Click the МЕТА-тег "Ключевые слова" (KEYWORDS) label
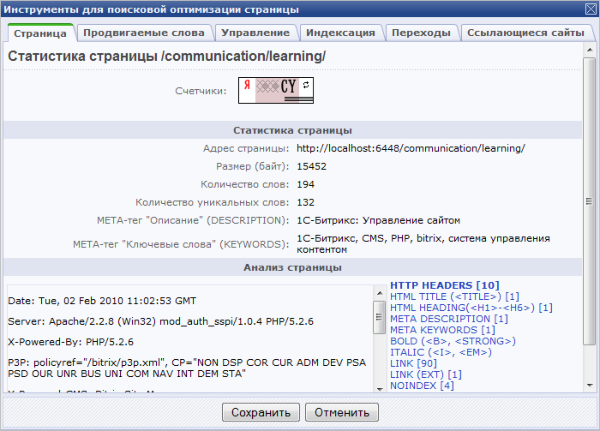 [x=181, y=244]
